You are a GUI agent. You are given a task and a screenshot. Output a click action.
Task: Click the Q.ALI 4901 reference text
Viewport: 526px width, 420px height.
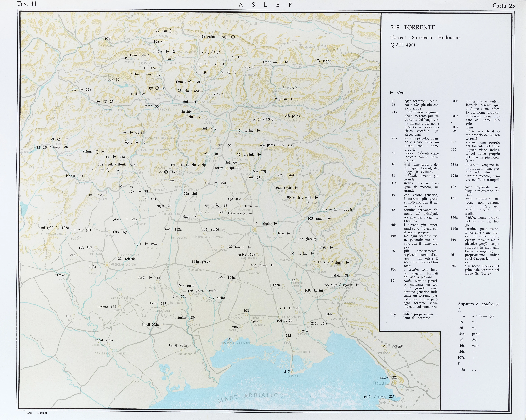point(403,45)
